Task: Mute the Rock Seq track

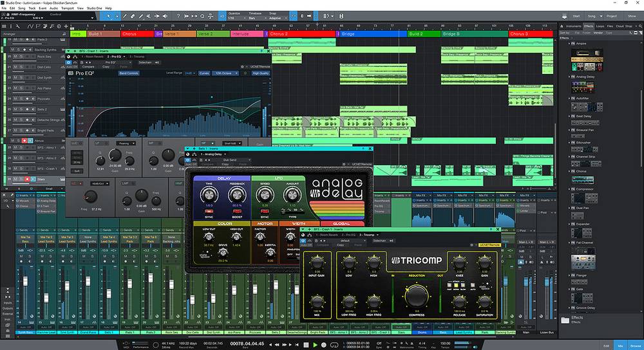Action: tap(14, 58)
